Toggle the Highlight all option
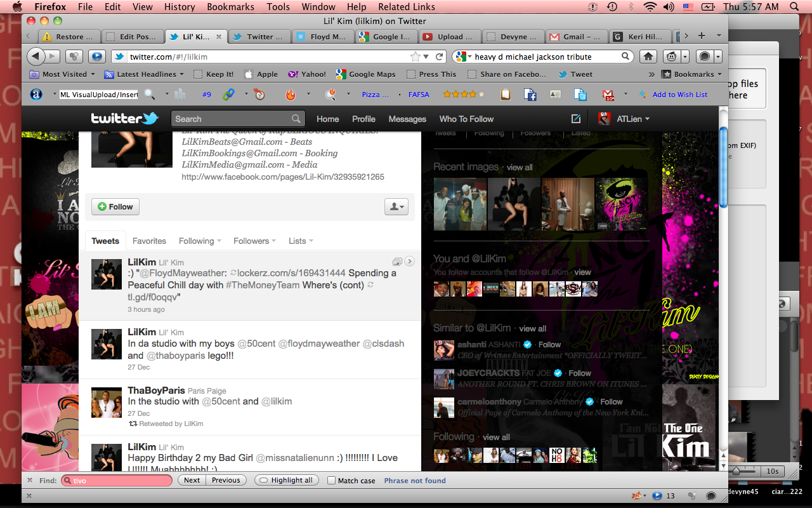The image size is (812, 508). (x=285, y=481)
